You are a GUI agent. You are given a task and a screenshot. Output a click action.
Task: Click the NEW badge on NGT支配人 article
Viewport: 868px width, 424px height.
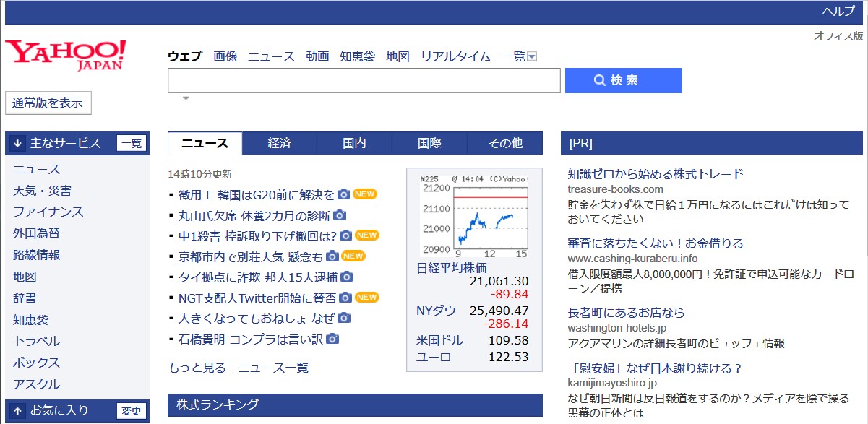(x=365, y=296)
